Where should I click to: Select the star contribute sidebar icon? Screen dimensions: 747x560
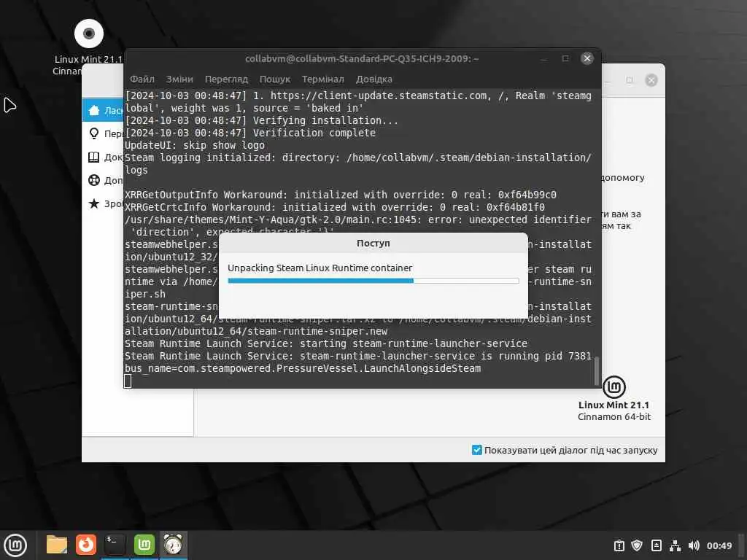(94, 203)
